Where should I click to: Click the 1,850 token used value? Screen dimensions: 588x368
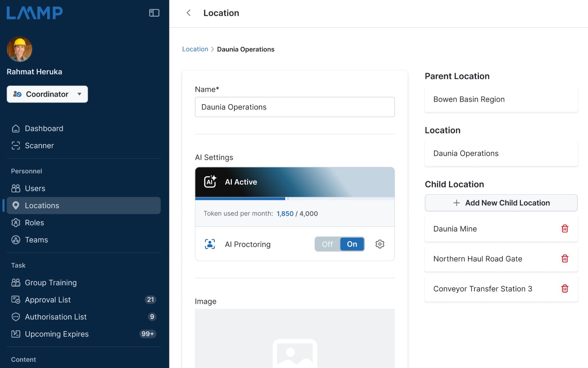pyautogui.click(x=285, y=214)
